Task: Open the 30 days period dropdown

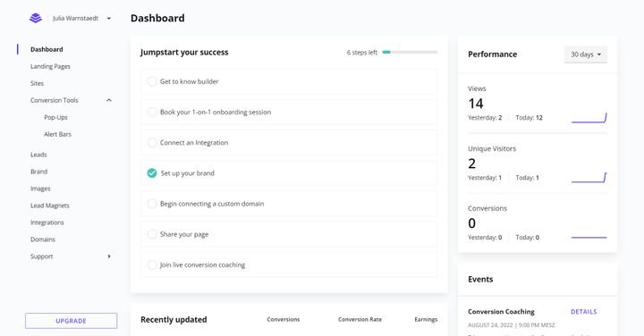Action: click(586, 55)
